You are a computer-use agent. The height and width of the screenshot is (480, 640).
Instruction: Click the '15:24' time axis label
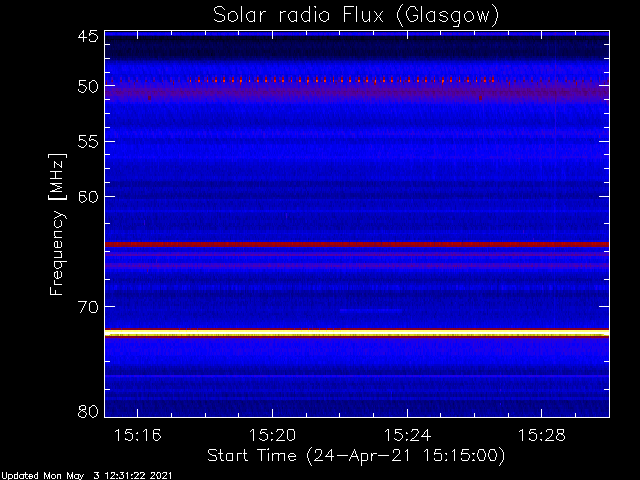click(407, 435)
